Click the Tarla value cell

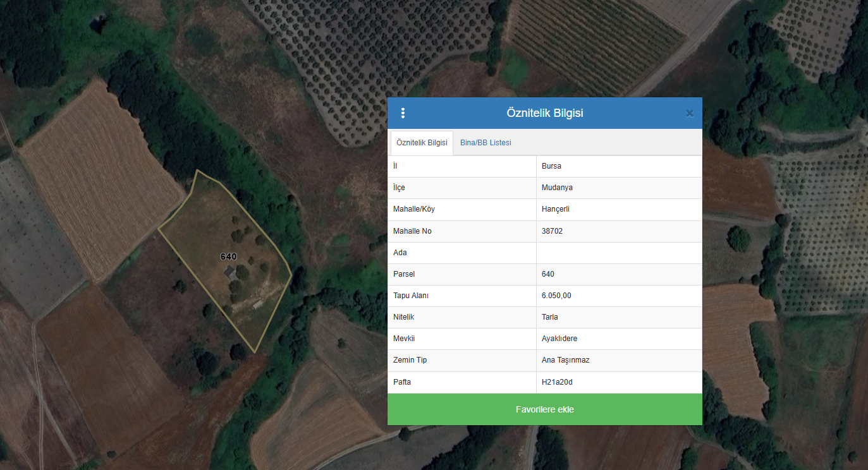[x=619, y=317]
